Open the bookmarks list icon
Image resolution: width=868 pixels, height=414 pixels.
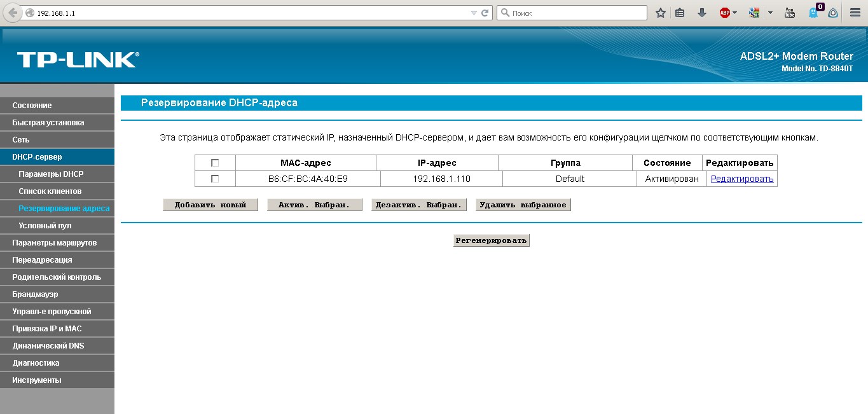[680, 13]
